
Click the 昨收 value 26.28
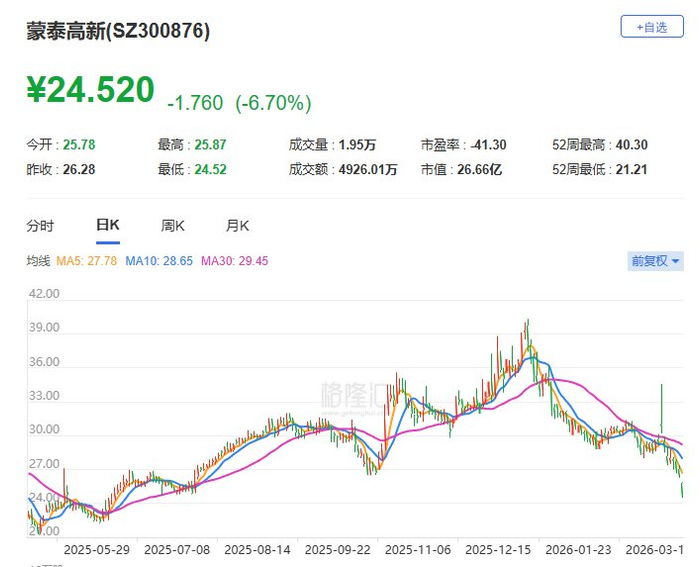pos(79,170)
